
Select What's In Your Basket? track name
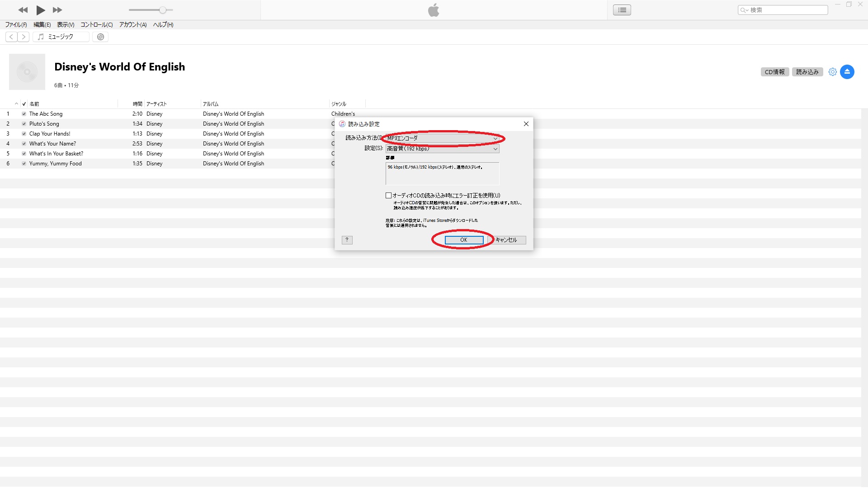(x=56, y=154)
